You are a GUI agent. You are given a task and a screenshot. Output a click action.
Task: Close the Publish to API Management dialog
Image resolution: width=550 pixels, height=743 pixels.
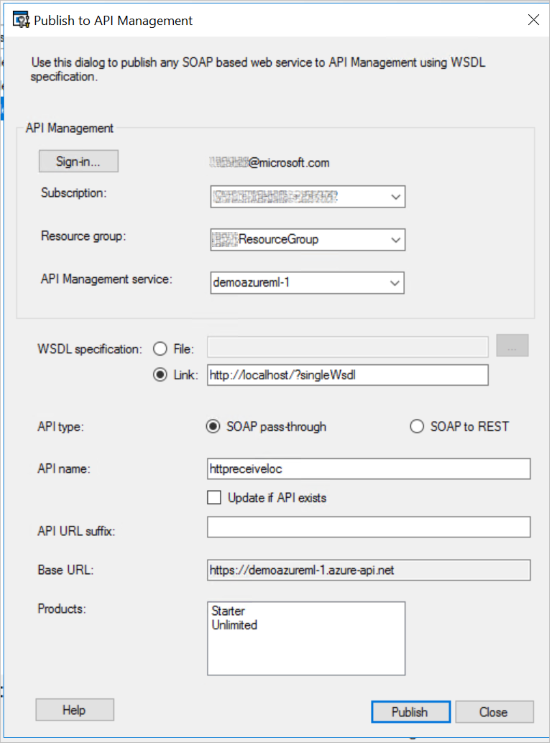tap(533, 19)
